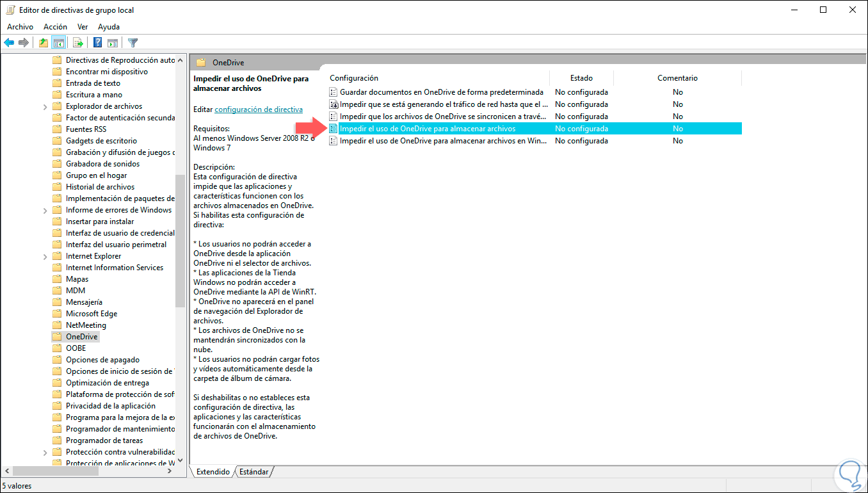Open the configuración de directiva link
This screenshot has width=868, height=493.
259,109
